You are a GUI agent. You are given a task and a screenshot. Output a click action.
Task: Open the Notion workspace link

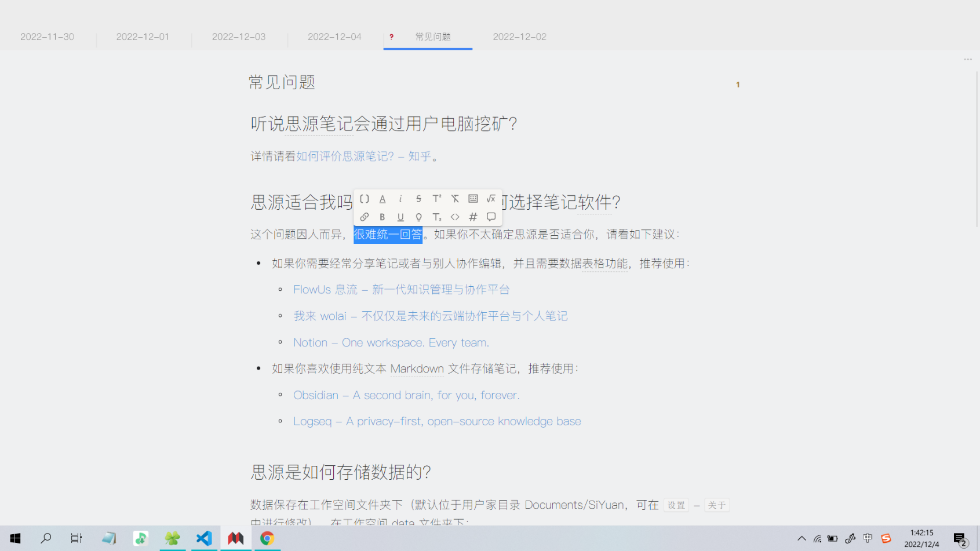tap(391, 342)
